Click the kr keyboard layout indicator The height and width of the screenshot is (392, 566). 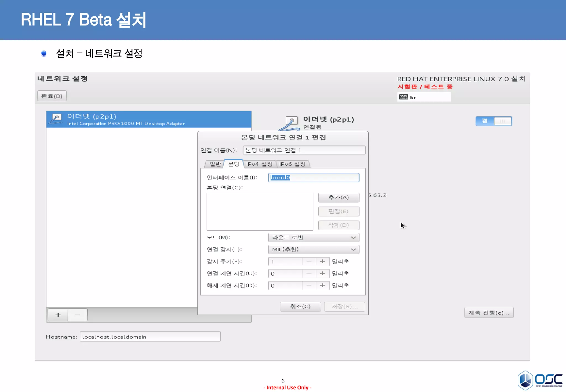coord(424,97)
